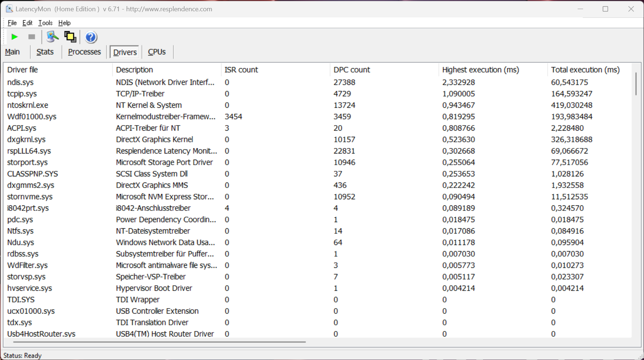
Task: Click the 'Status: Ready' status bar text
Action: click(x=22, y=356)
